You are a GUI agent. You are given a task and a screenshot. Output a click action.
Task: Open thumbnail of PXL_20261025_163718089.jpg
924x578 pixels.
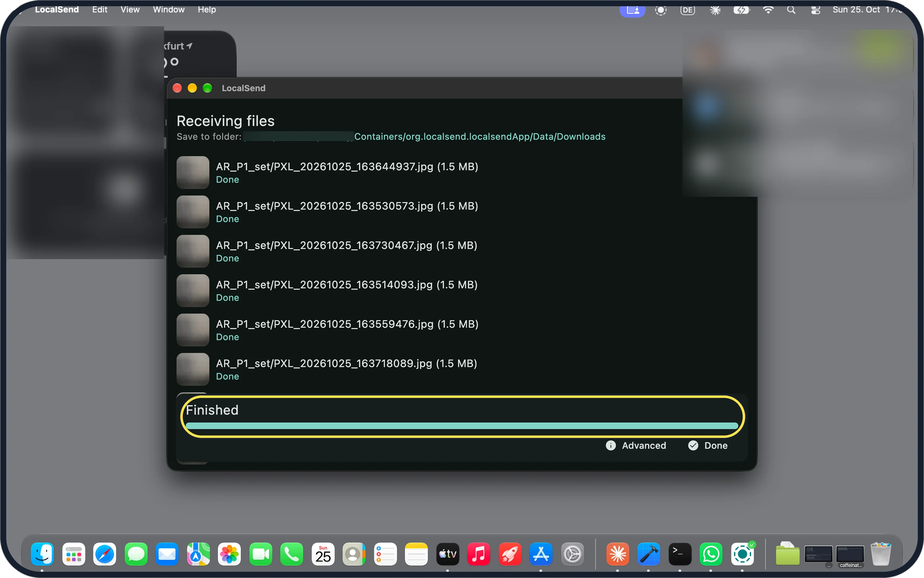click(193, 369)
